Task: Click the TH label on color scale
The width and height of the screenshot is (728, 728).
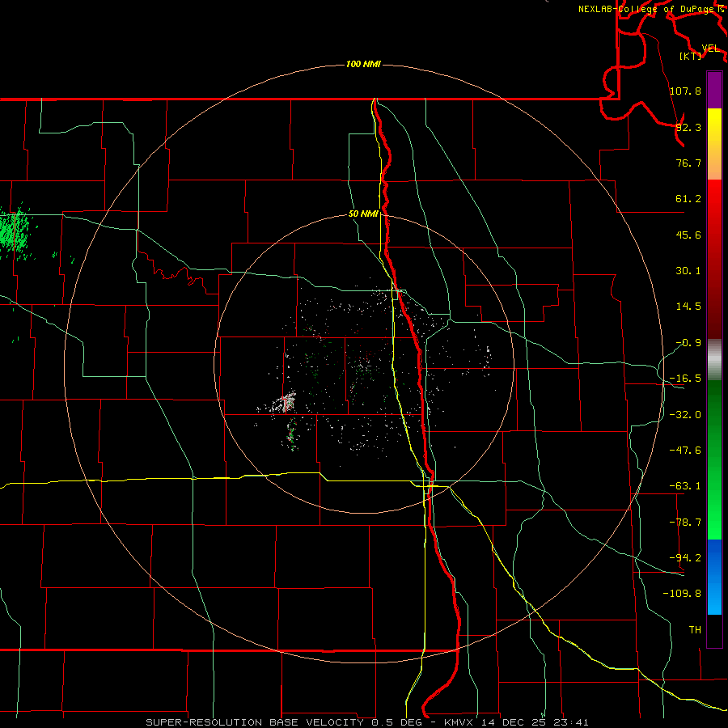Action: click(x=695, y=630)
